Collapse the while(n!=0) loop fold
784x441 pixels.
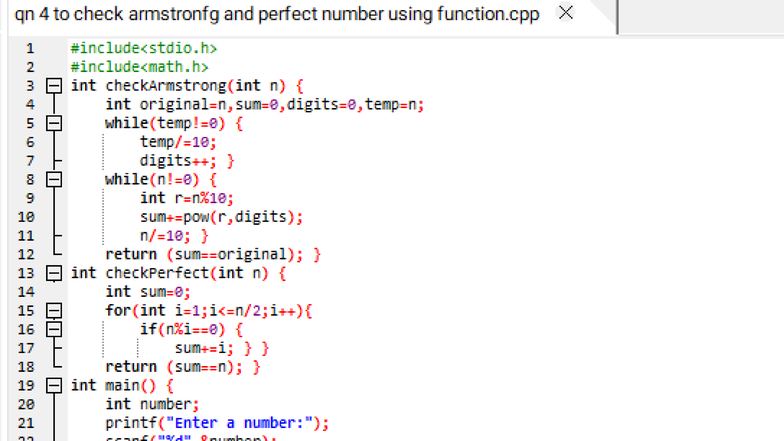point(56,180)
